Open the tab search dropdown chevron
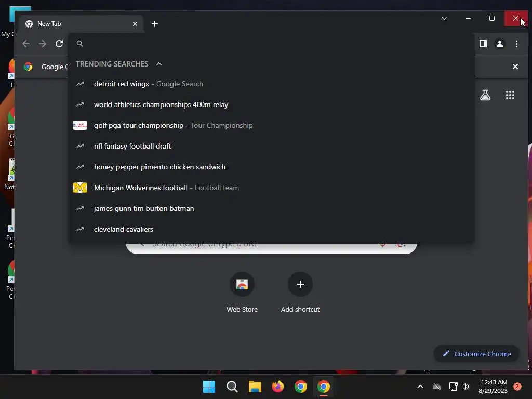Image resolution: width=532 pixels, height=399 pixels. click(444, 18)
